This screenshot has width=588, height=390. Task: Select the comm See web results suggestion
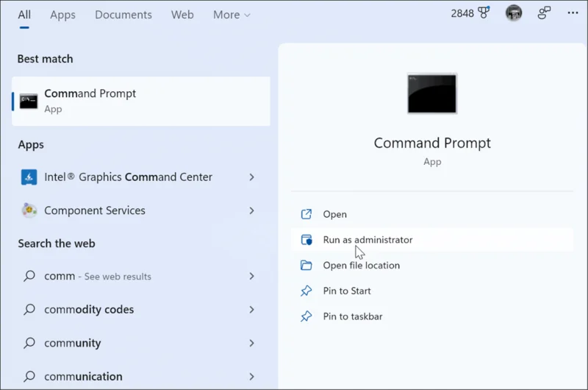pos(98,276)
